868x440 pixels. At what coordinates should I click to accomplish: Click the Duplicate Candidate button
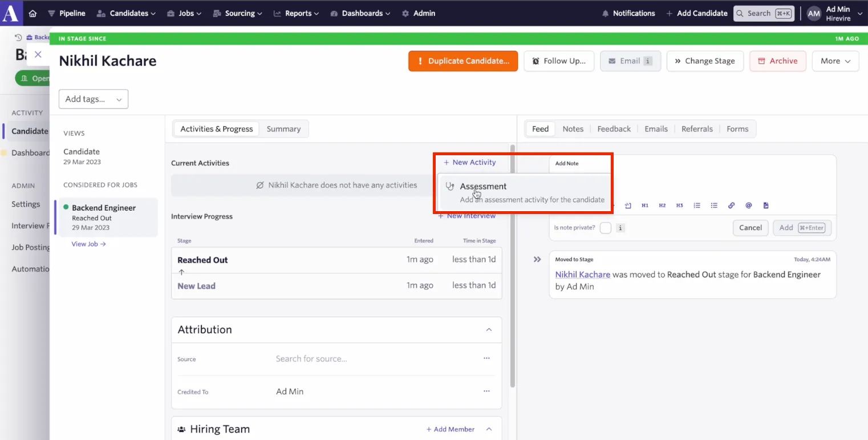click(x=463, y=61)
